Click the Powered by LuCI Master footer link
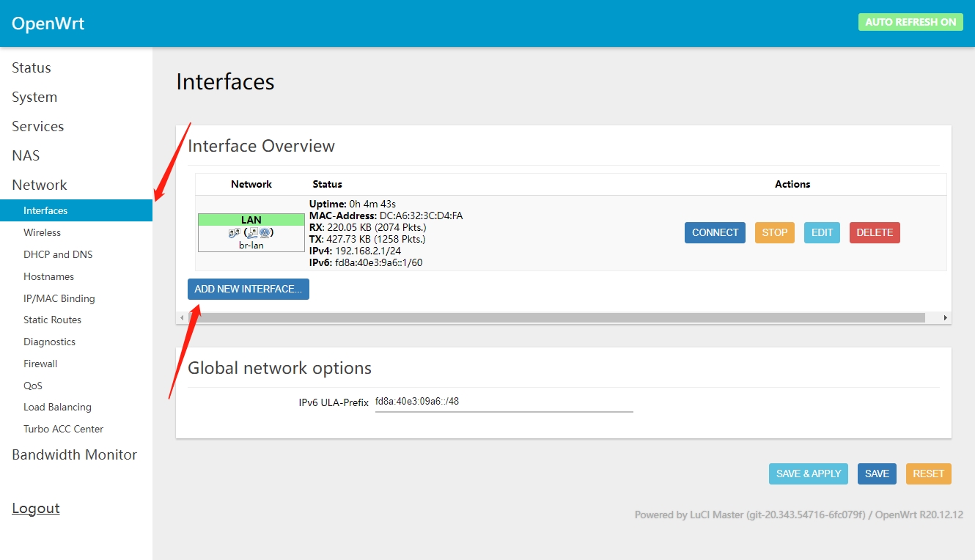This screenshot has height=560, width=975. (x=750, y=515)
